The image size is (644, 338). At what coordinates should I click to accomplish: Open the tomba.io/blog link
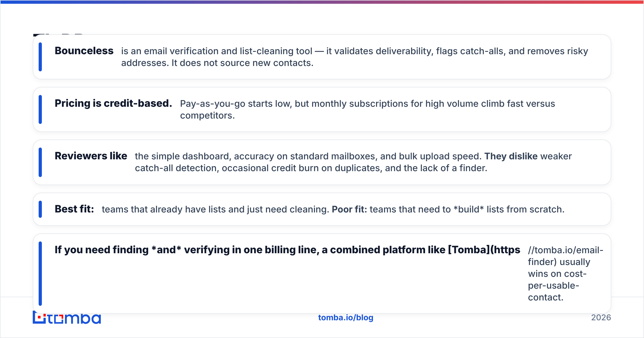point(346,318)
